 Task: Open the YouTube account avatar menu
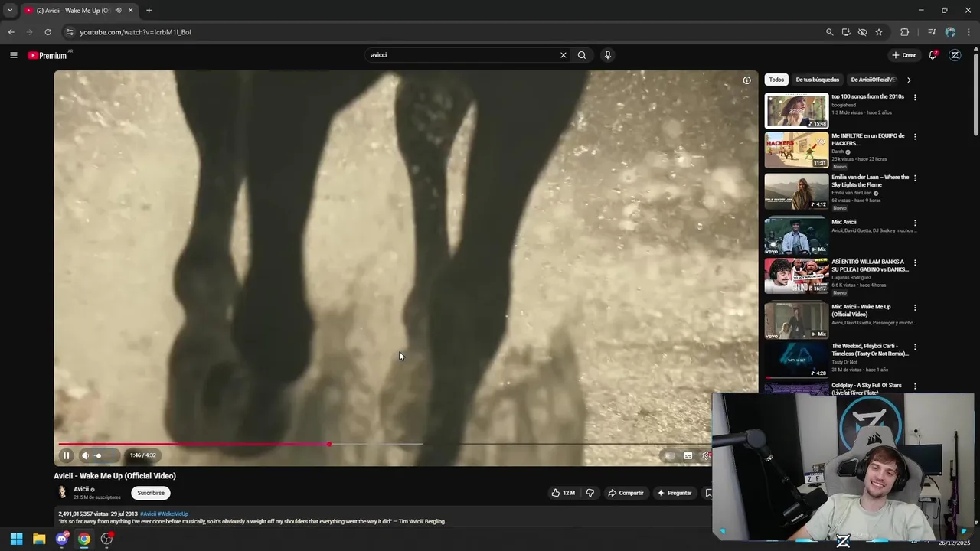click(955, 55)
